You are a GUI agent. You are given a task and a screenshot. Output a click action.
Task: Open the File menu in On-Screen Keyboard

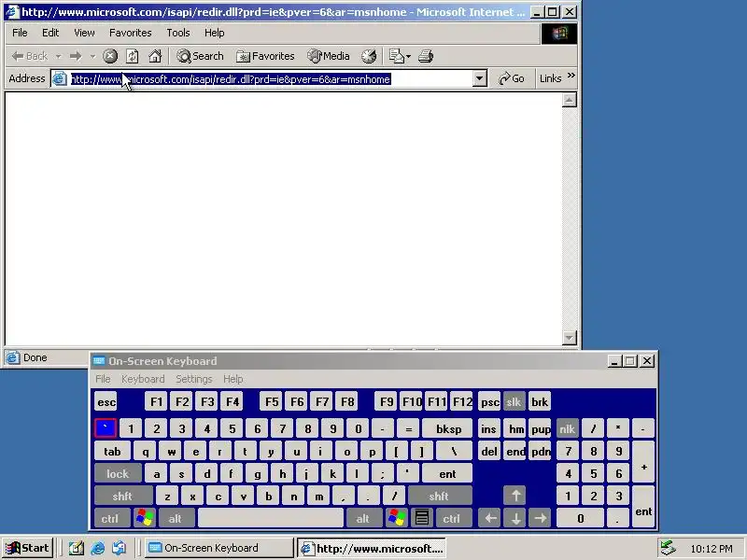103,379
